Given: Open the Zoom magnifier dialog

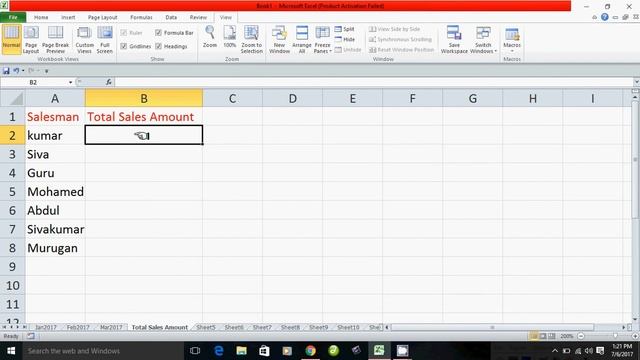Looking at the screenshot, I should 210,37.
